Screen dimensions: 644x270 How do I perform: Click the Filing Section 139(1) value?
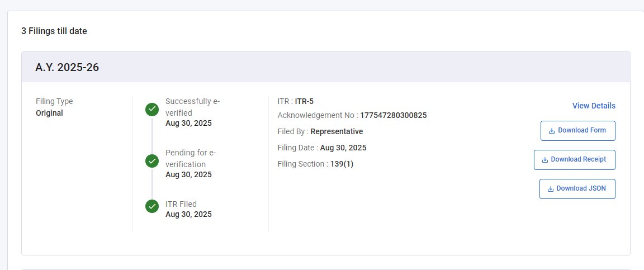click(342, 164)
